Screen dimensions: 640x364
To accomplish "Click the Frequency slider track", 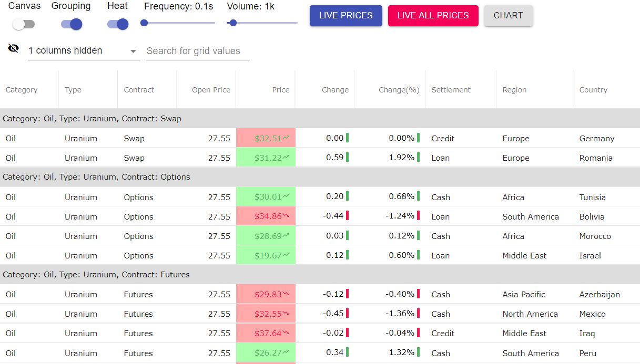I will tap(179, 23).
